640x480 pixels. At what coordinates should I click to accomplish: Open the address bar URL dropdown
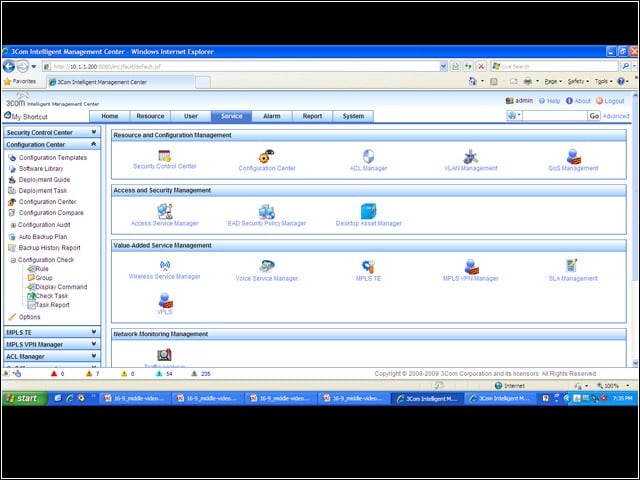(444, 66)
